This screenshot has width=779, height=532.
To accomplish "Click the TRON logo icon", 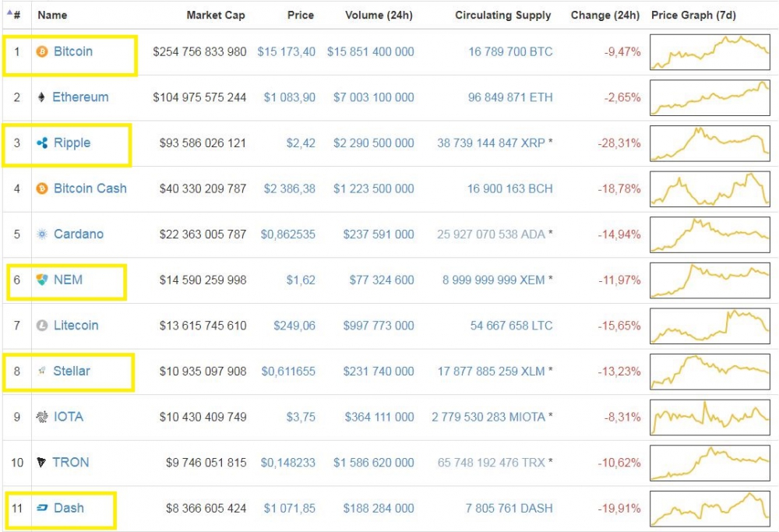I will point(41,463).
